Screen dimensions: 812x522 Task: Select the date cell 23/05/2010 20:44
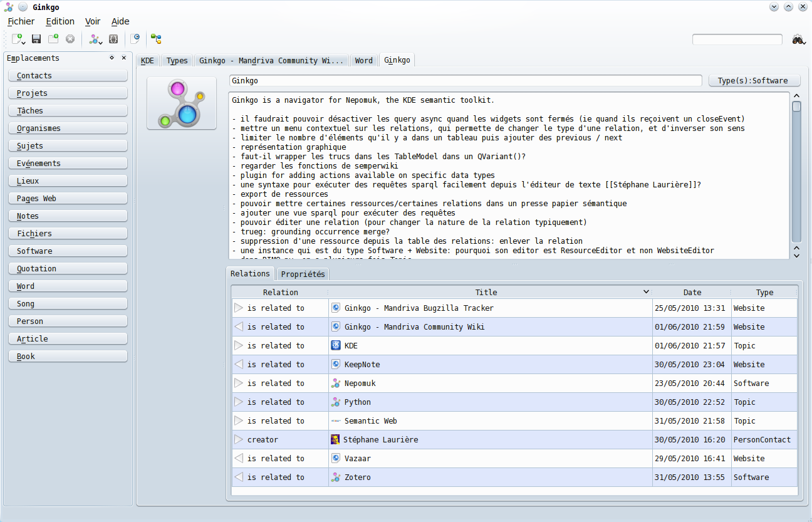click(x=692, y=383)
